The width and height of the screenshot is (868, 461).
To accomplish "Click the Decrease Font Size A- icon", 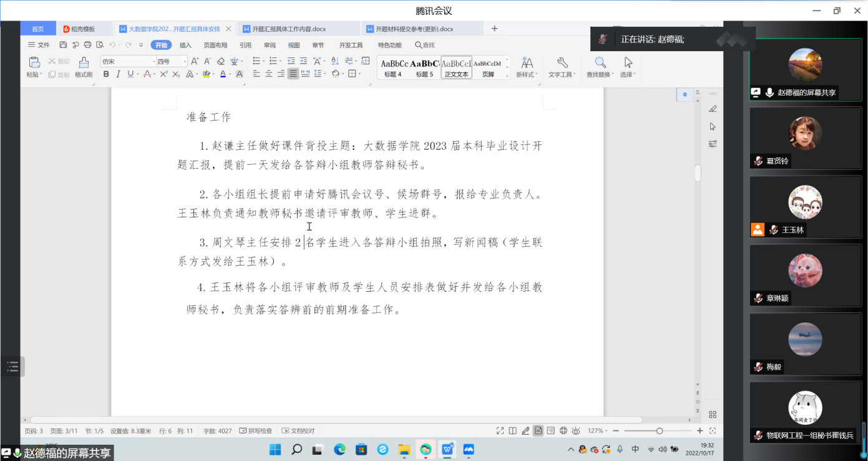I will click(207, 61).
